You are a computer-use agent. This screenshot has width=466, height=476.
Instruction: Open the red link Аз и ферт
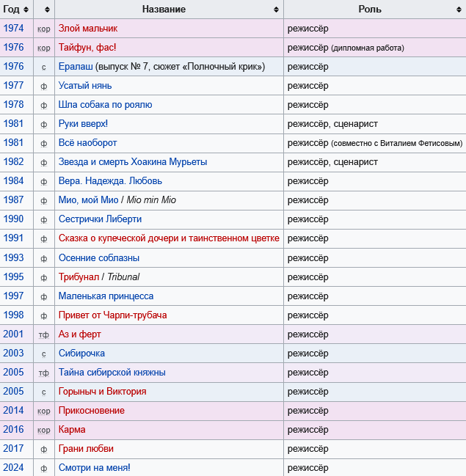pyautogui.click(x=79, y=334)
